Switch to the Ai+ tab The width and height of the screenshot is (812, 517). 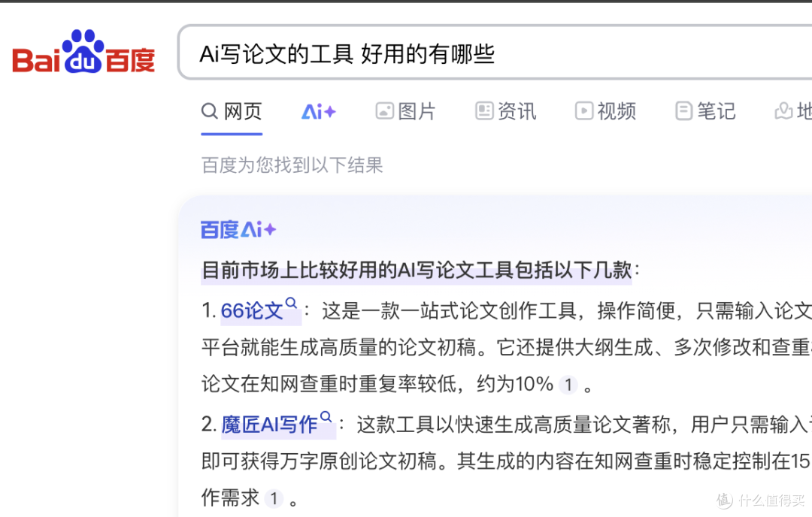tap(319, 111)
